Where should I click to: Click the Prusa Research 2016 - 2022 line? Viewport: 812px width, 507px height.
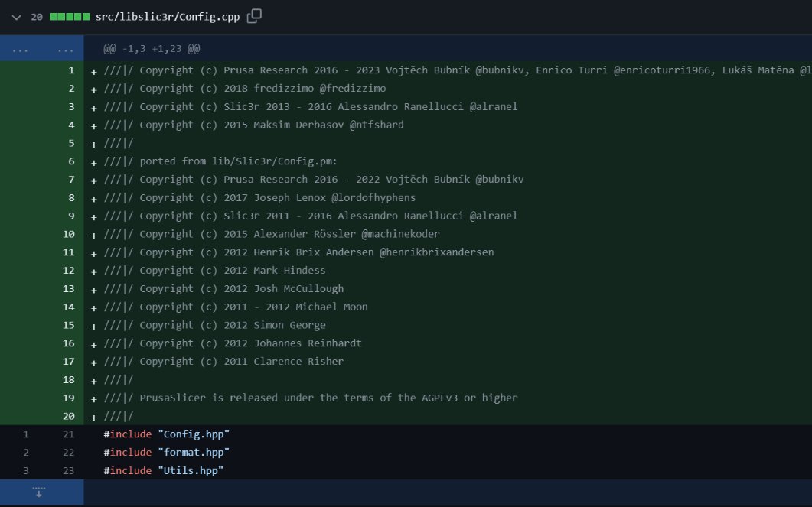tap(314, 180)
